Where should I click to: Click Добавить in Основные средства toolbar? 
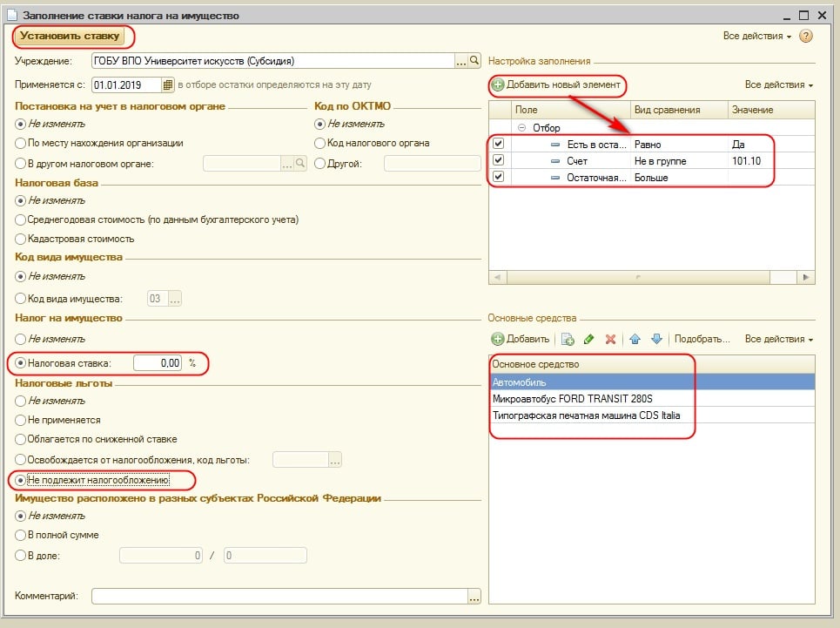point(521,339)
